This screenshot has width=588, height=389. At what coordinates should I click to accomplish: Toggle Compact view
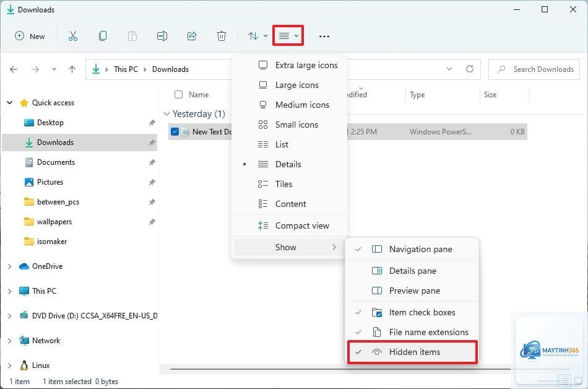tap(290, 225)
